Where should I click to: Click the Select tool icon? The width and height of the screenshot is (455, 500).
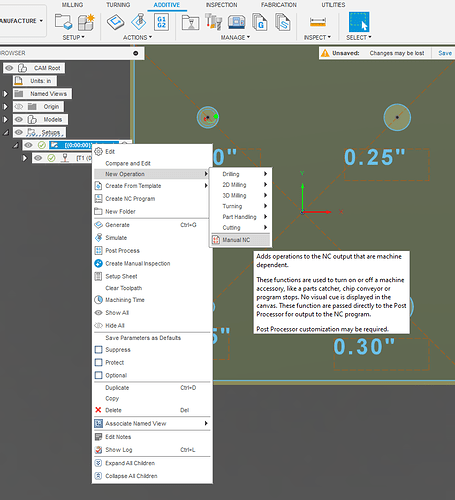tap(359, 22)
